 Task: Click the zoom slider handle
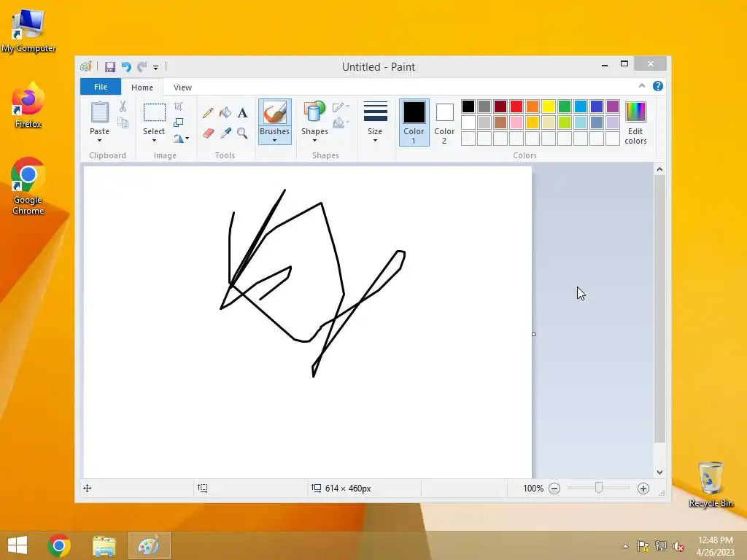(x=599, y=488)
